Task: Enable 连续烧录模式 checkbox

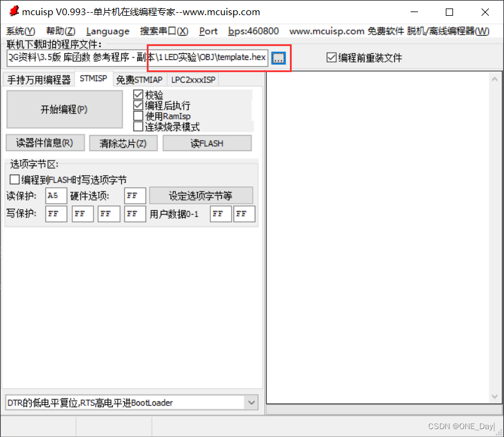Action: (138, 126)
